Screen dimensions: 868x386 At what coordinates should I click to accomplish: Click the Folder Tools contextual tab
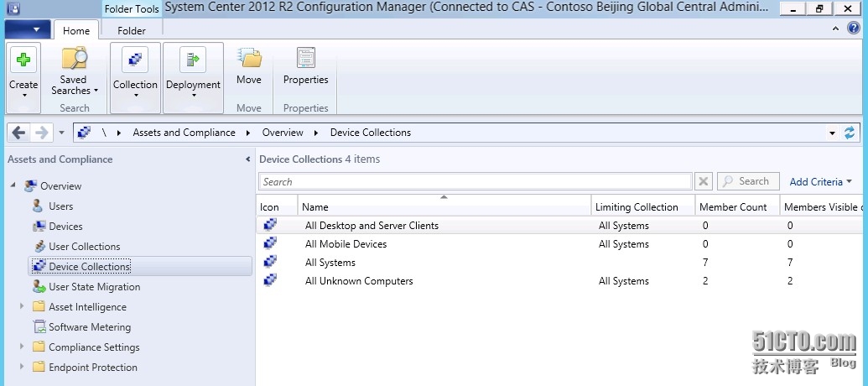pyautogui.click(x=132, y=9)
